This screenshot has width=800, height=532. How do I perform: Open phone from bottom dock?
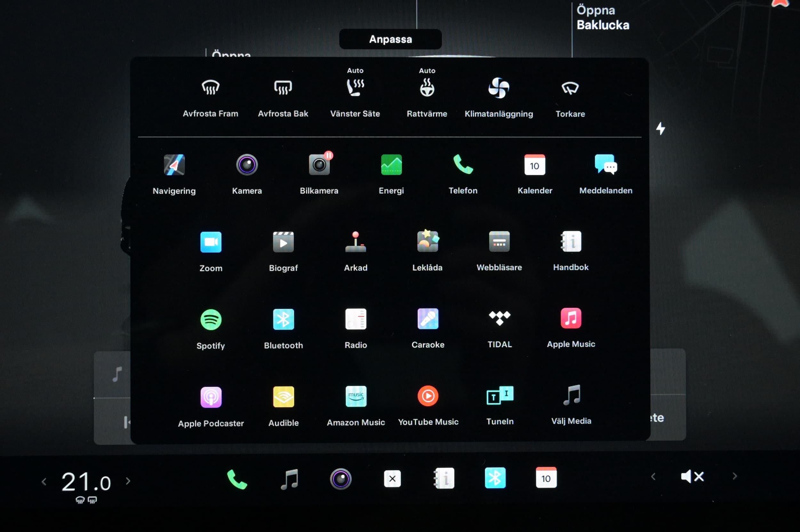[237, 479]
